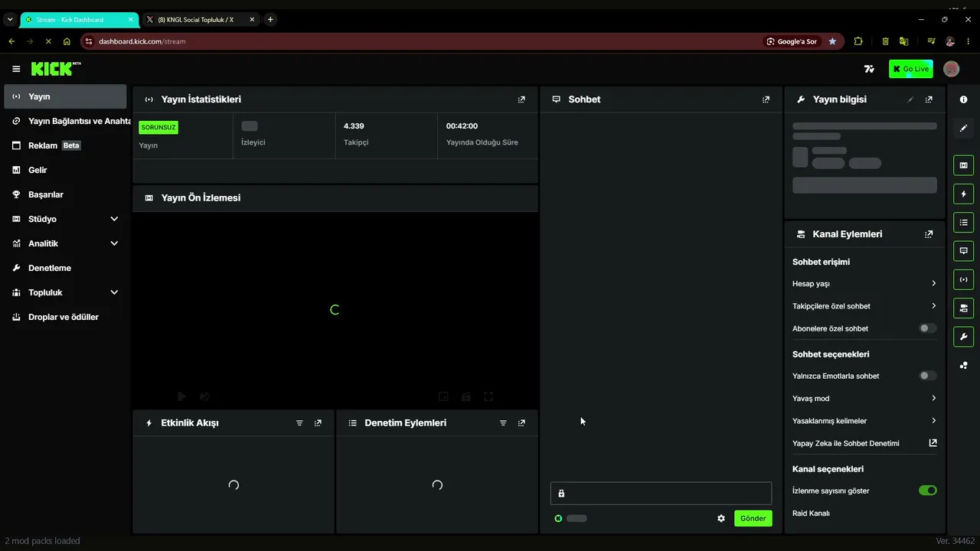Toggle lightning activity widget in right rail
The image size is (980, 551).
pos(963,194)
